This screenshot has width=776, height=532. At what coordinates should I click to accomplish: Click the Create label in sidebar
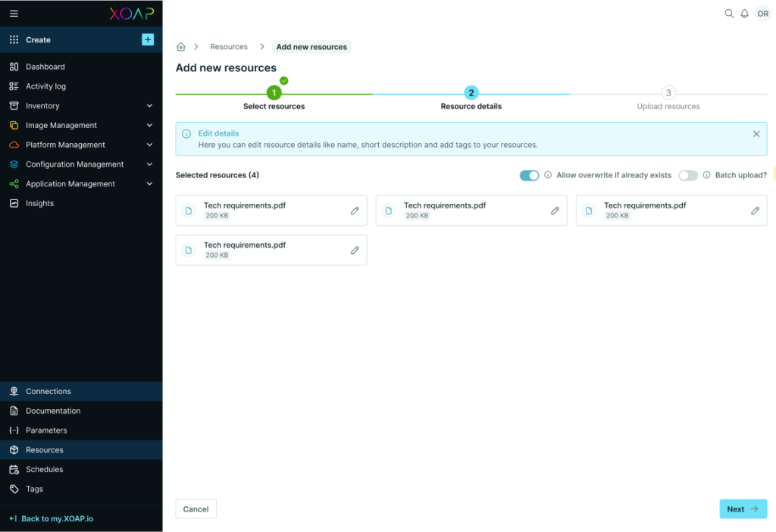click(x=38, y=39)
